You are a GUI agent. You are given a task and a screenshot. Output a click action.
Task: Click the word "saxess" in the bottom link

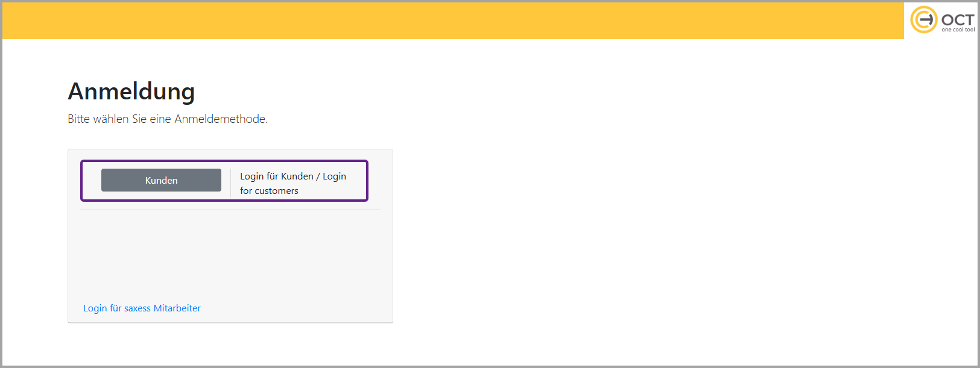point(138,308)
